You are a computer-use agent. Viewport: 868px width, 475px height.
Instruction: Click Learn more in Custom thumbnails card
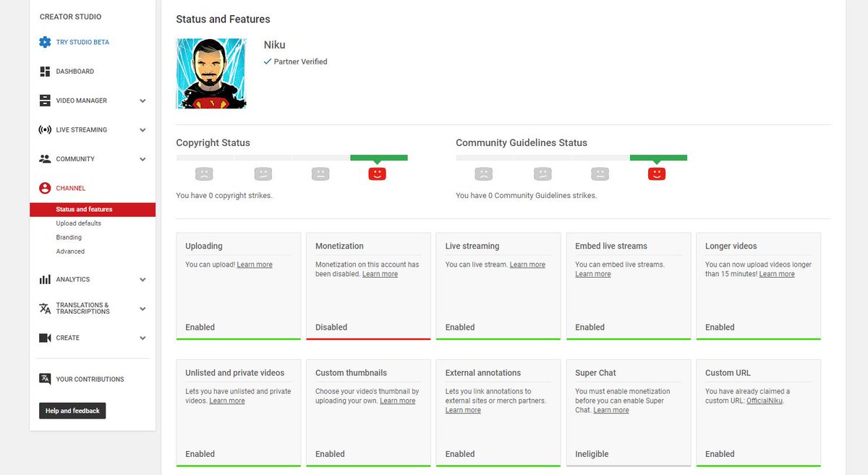pos(398,401)
